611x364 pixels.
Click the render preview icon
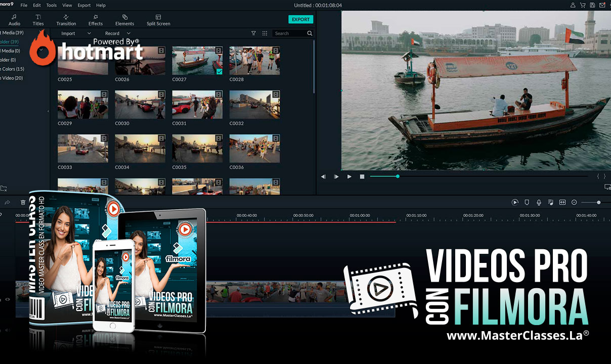click(515, 202)
